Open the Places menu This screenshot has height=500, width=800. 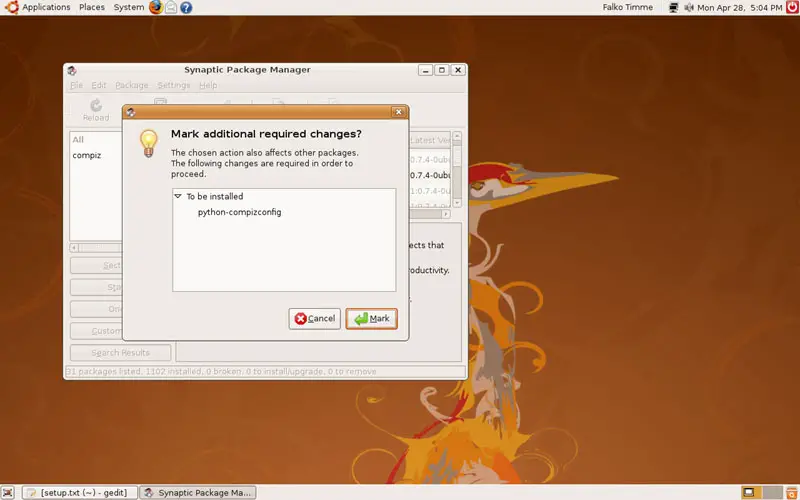[92, 7]
